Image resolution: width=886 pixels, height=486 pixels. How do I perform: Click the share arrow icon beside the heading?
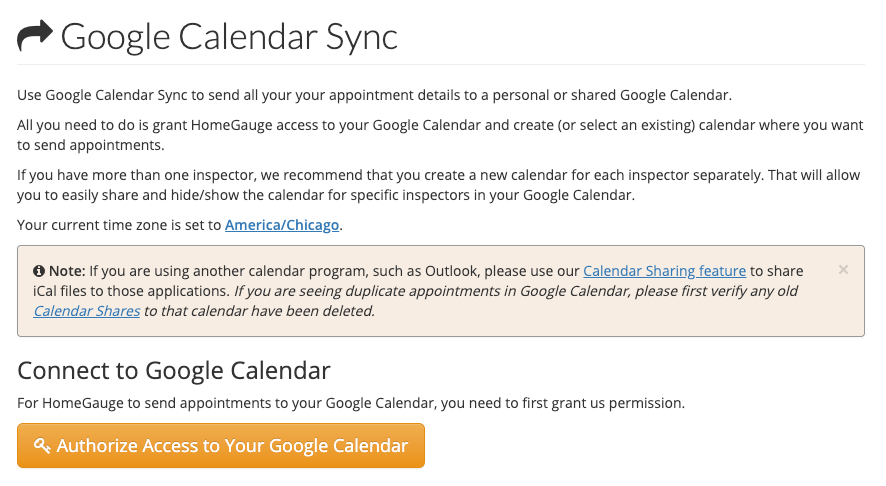tap(35, 37)
